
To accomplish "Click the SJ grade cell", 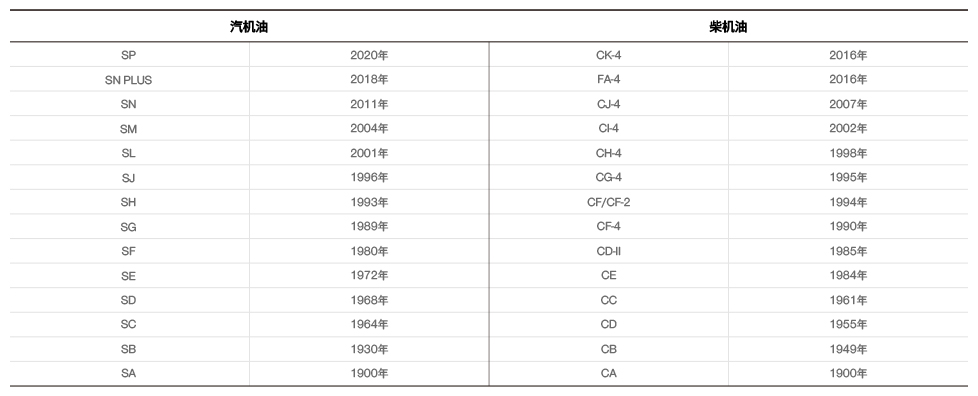I will [x=129, y=178].
